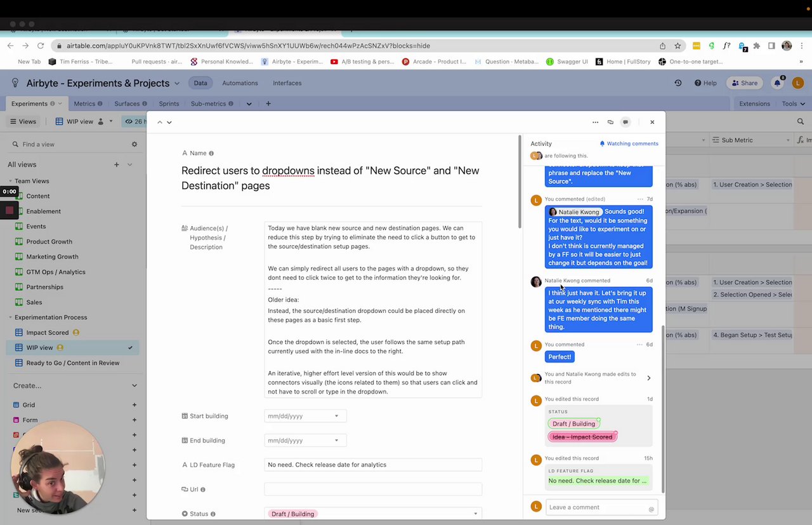Collapse the Team Views section
Viewport: 812px width, 525px height.
pos(10,181)
